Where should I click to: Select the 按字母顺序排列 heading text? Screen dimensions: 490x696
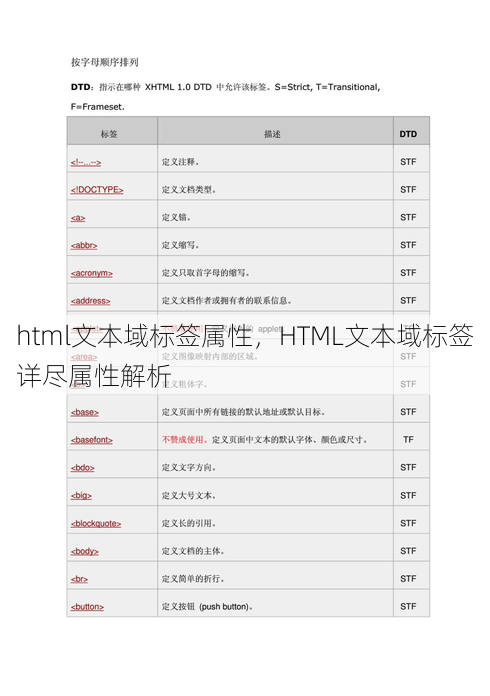(105, 62)
